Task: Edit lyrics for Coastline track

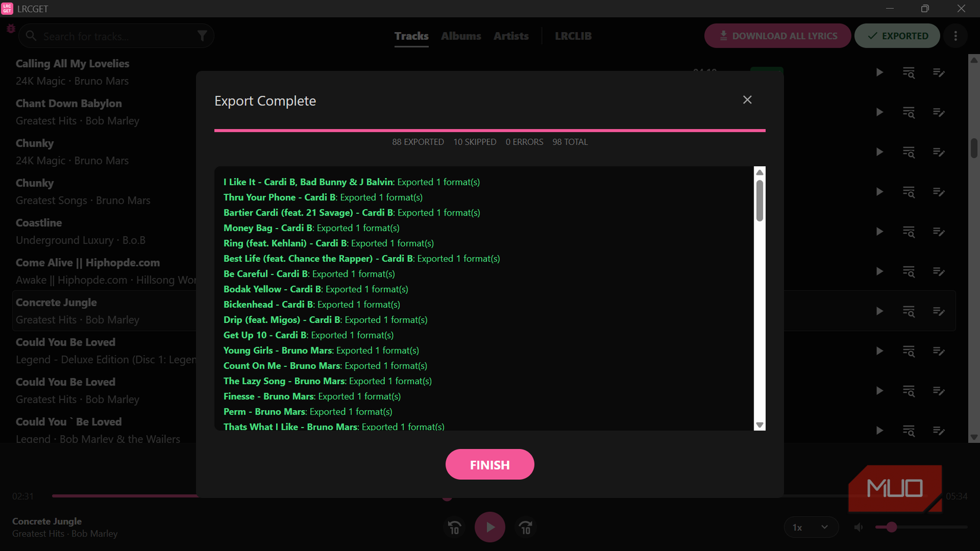Action: 938,232
